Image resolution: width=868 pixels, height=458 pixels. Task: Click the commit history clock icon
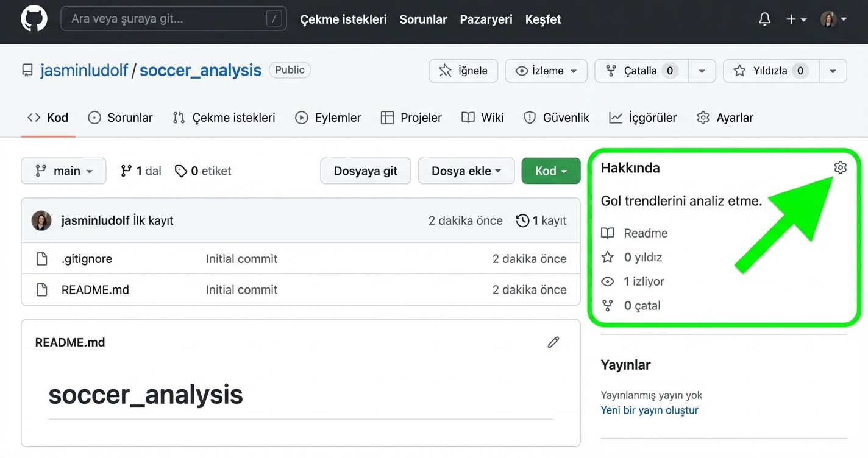pos(522,220)
